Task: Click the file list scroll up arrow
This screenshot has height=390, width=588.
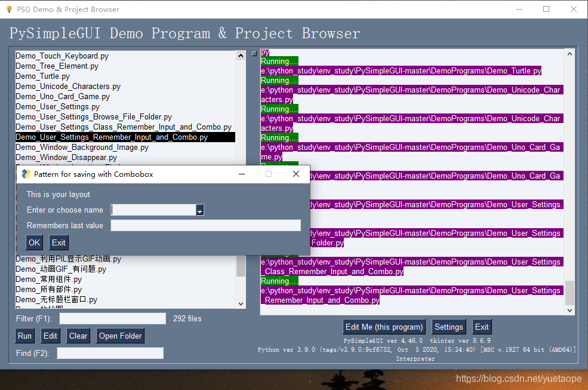Action: click(x=241, y=56)
